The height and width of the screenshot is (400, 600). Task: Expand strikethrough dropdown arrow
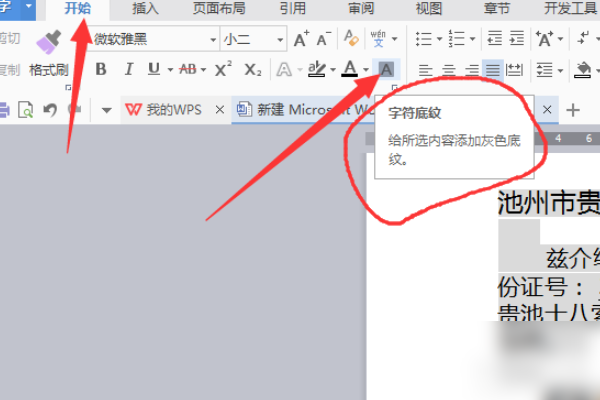click(203, 70)
